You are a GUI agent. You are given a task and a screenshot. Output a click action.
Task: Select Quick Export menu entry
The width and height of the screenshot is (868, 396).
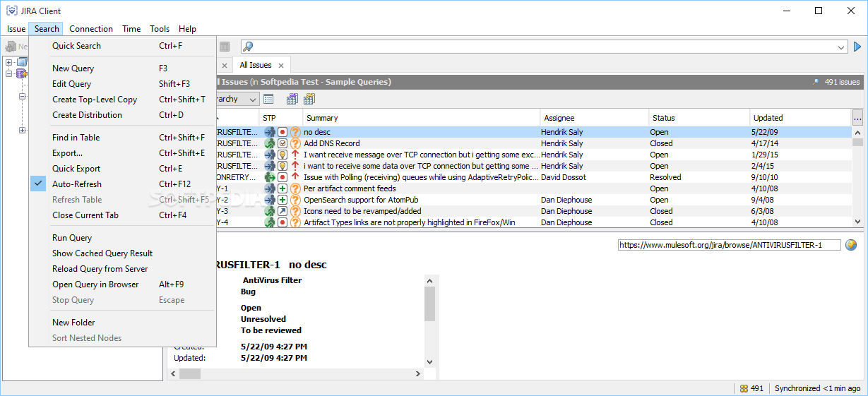(121, 169)
